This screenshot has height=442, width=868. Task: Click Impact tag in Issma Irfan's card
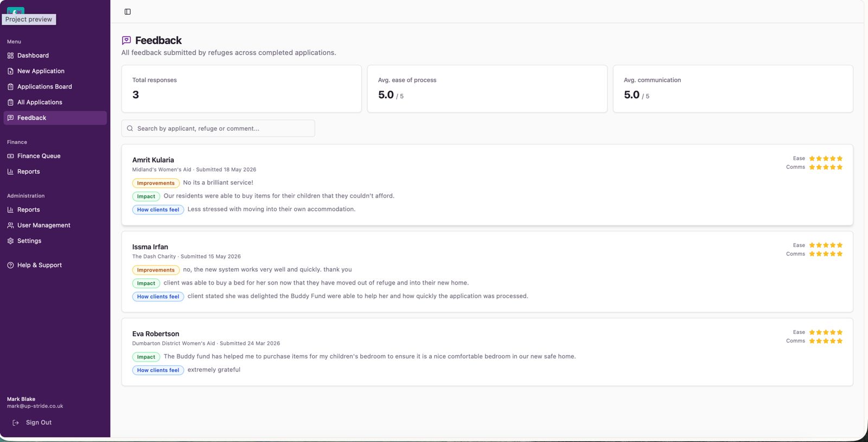tap(146, 283)
